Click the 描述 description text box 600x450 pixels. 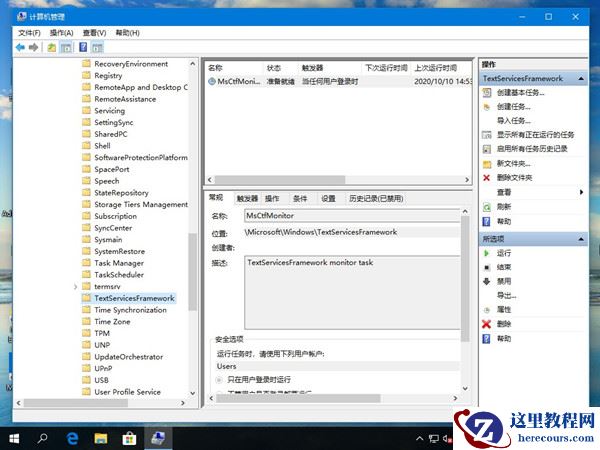click(x=352, y=293)
